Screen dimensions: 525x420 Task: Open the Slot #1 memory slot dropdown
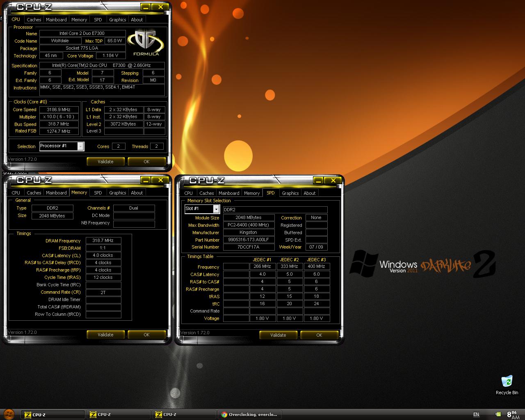click(216, 209)
